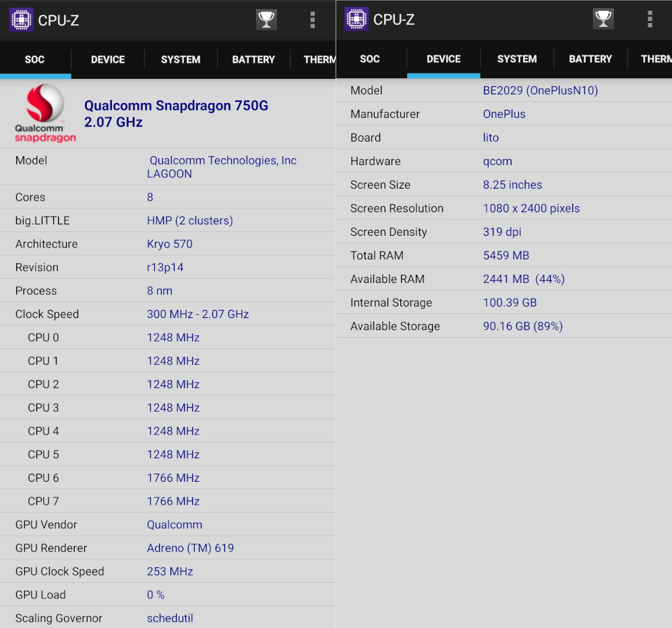This screenshot has height=628, width=672.
Task: Click the CPU 5 row label
Action: click(x=43, y=455)
